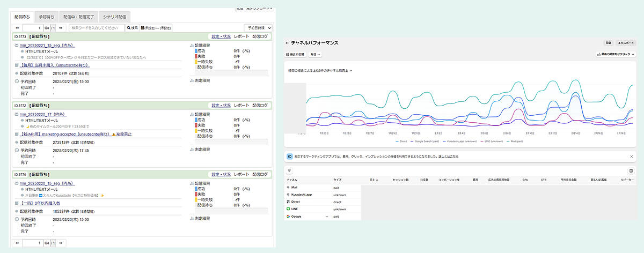Expand the Google channel row chevron
Screen dimensions: 644x253
326,217
